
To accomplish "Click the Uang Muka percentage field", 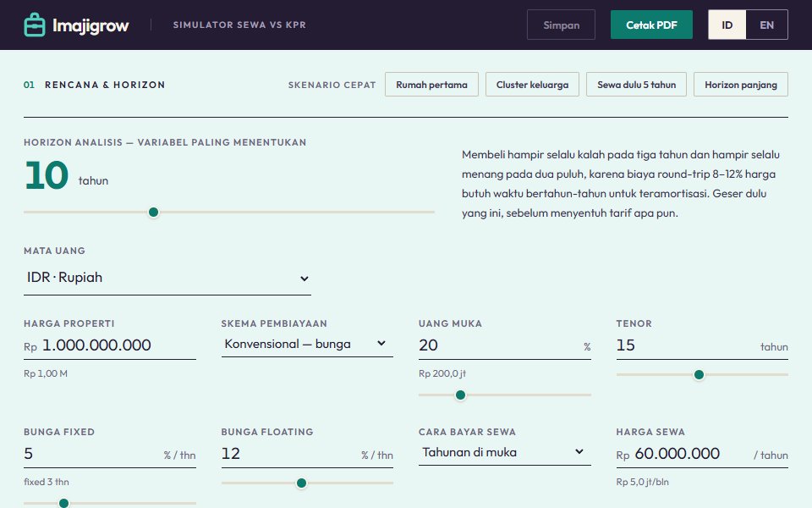I will pyautogui.click(x=505, y=345).
